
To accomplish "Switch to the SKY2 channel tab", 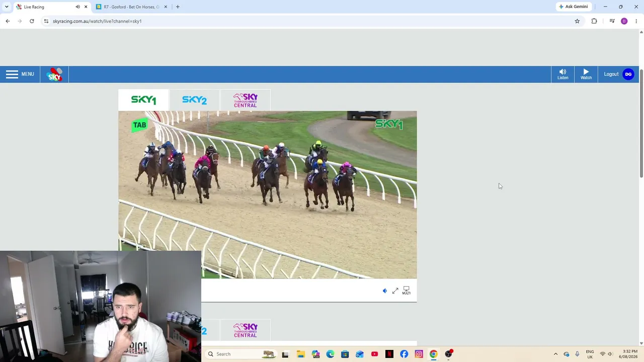I will (194, 100).
